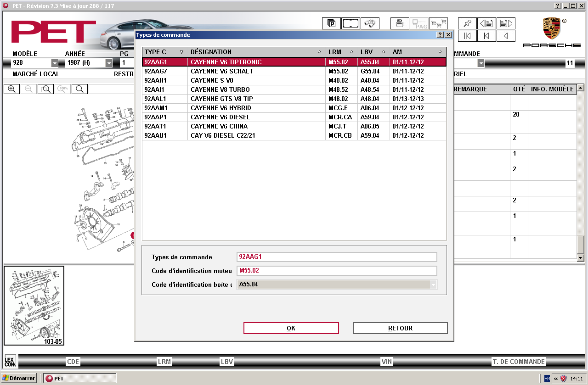Click the LRM status bar label
This screenshot has width=588, height=385.
(164, 362)
